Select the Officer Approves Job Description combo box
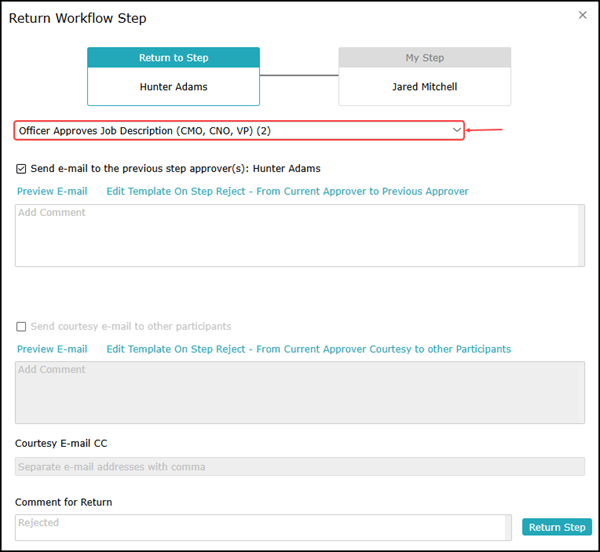Screen dimensions: 600x552 [x=239, y=130]
